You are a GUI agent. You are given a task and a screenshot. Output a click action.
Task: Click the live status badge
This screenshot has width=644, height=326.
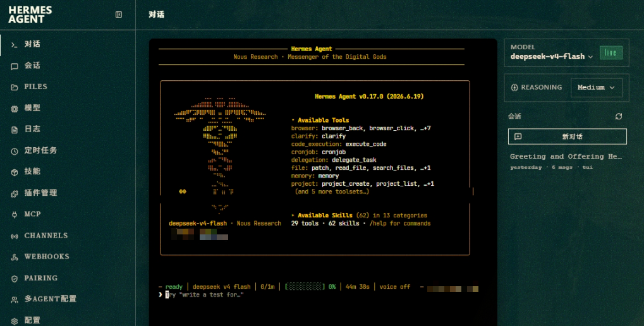coord(611,53)
